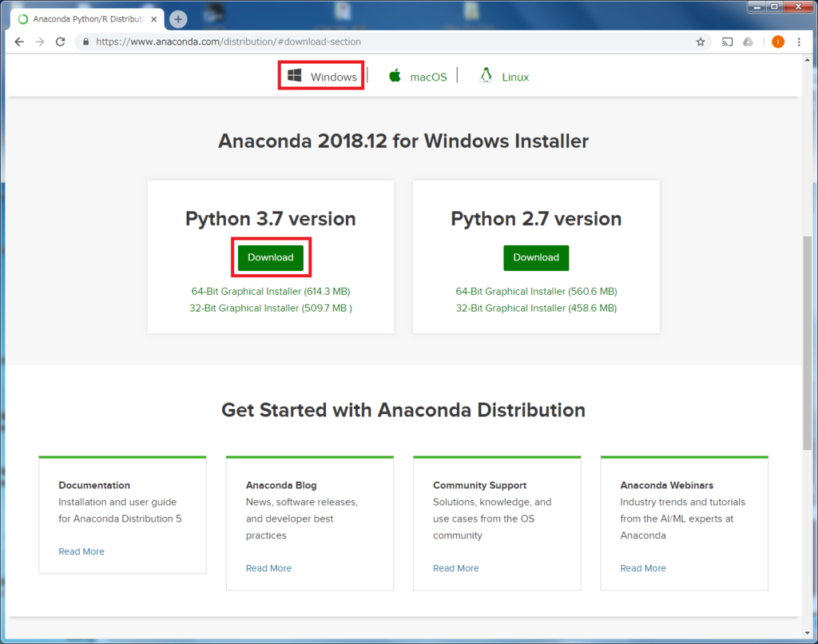
Task: Click the padlock site info icon
Action: (x=86, y=42)
